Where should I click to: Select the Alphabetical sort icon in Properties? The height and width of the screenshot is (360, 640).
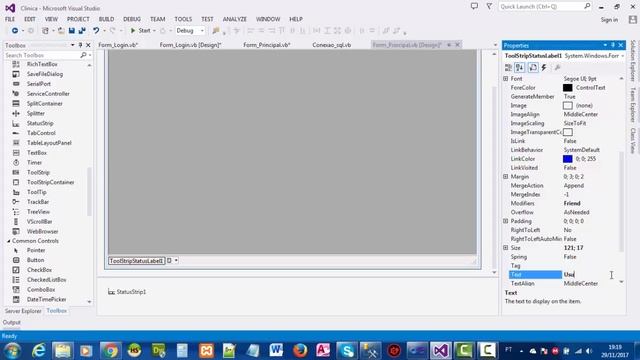pyautogui.click(x=519, y=68)
